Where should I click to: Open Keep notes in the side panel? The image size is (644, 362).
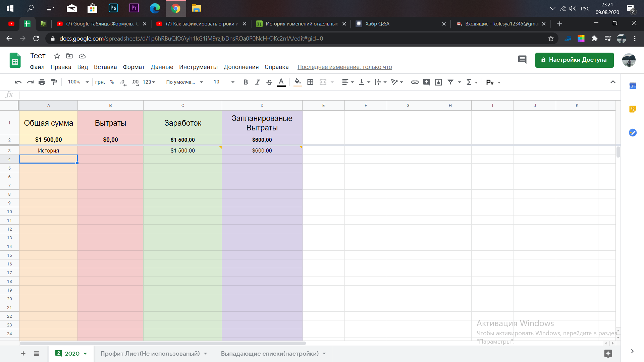(x=633, y=109)
